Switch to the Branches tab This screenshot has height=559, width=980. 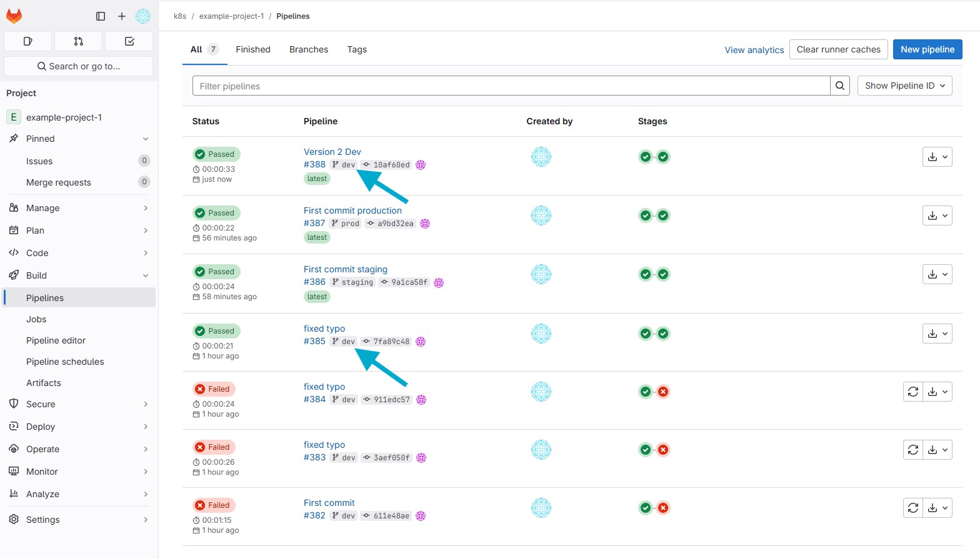[309, 49]
